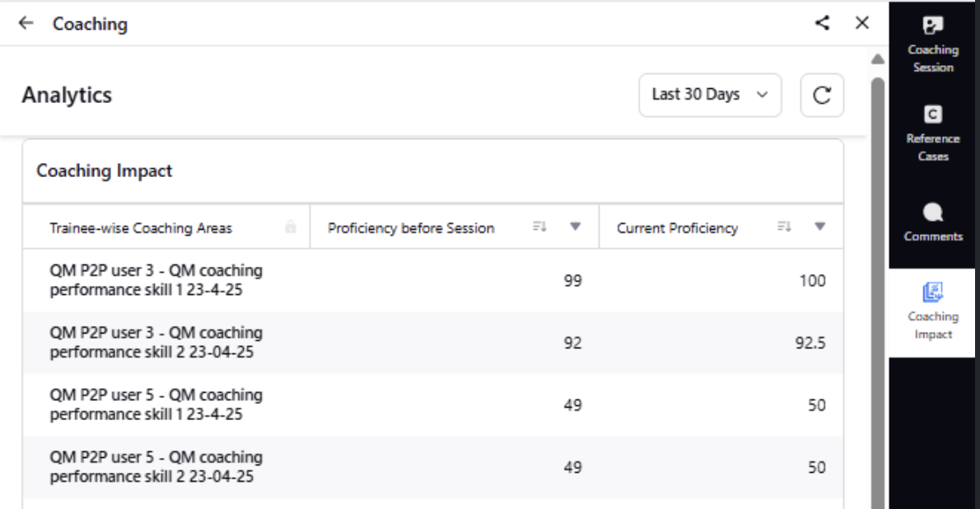Screen dimensions: 980x509
Task: Click the share icon in header
Action: [x=823, y=23]
